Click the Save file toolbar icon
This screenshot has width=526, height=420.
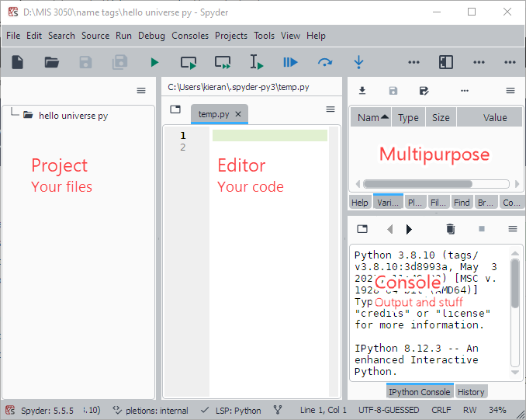point(85,62)
